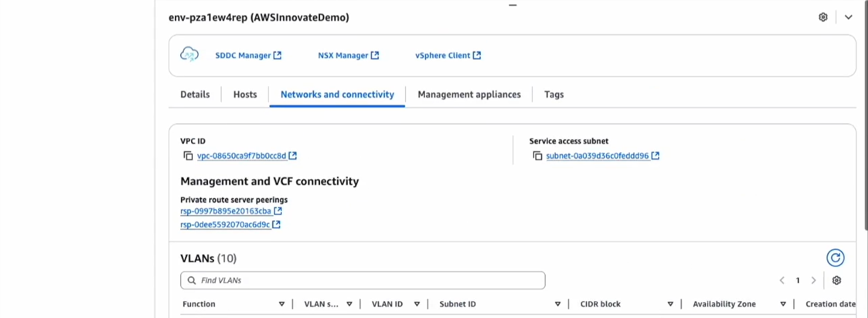Open SDDC Manager link
Image resolution: width=868 pixels, height=318 pixels.
243,56
